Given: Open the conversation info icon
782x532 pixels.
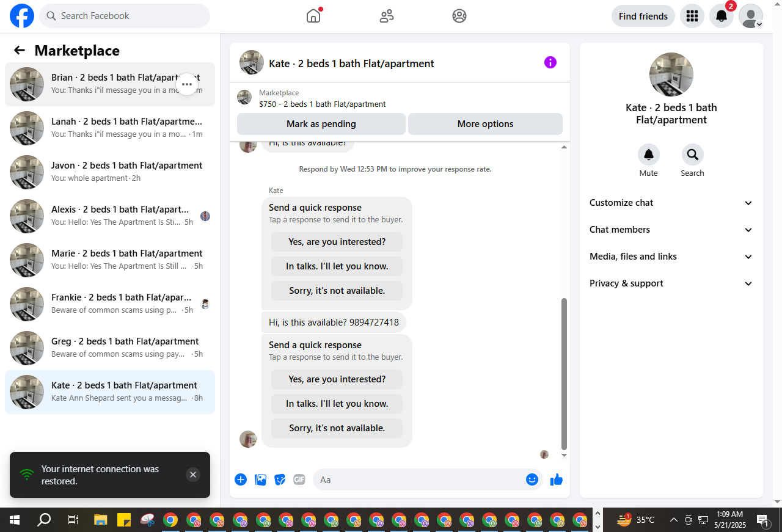Looking at the screenshot, I should coord(550,62).
